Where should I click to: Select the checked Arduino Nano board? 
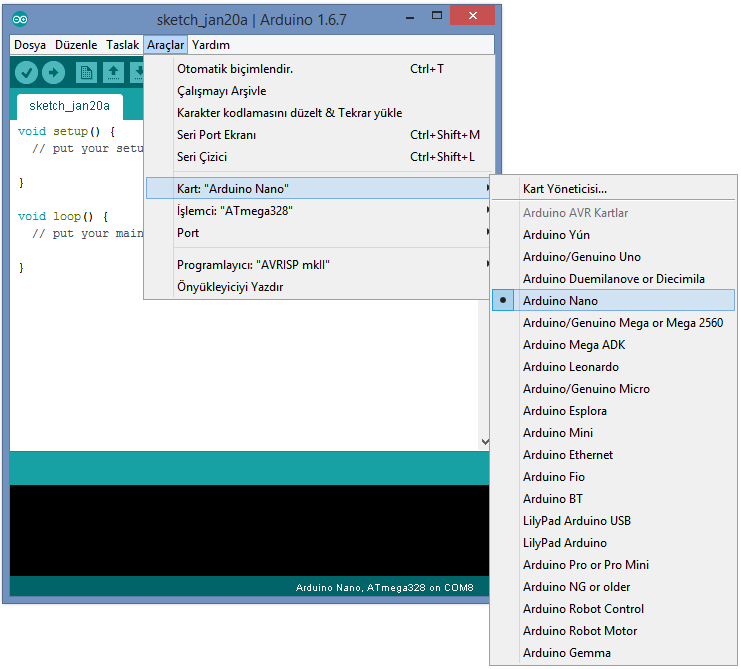613,300
